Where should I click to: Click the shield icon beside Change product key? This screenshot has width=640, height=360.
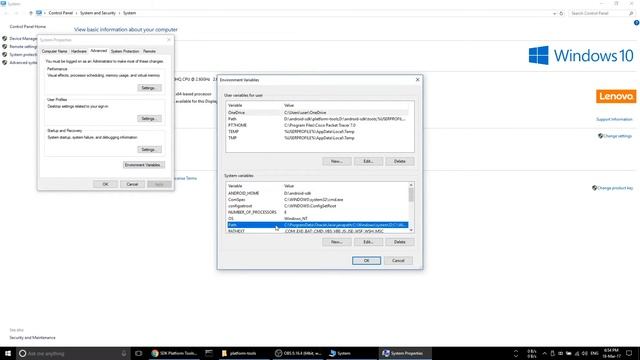click(594, 188)
